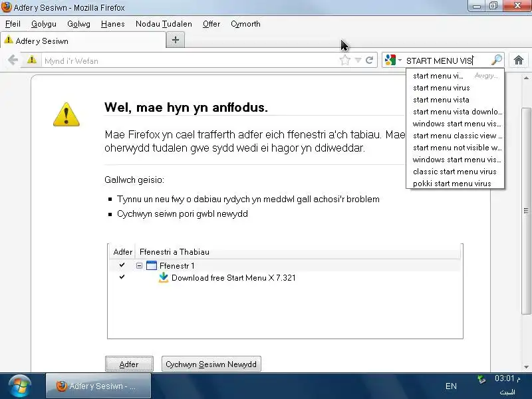Click the Mynd i'r Wefan address field
The image size is (532, 399).
coord(190,61)
